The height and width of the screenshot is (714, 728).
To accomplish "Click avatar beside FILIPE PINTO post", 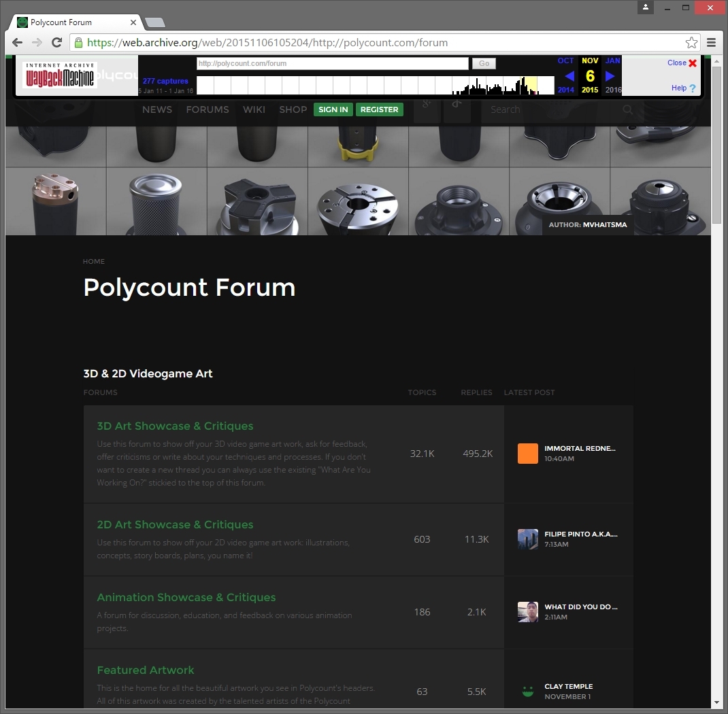I will coord(528,539).
